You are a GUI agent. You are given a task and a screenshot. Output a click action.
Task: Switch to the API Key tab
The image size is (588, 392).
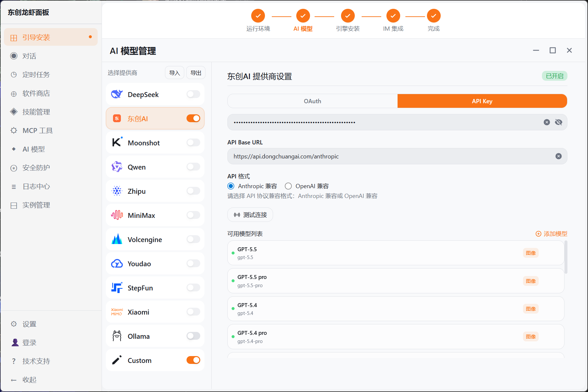coord(482,101)
